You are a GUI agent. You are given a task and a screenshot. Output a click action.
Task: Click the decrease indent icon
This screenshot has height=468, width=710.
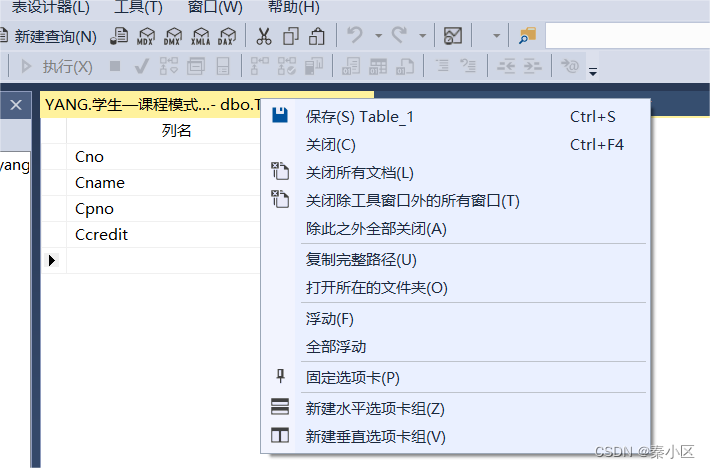[x=506, y=66]
